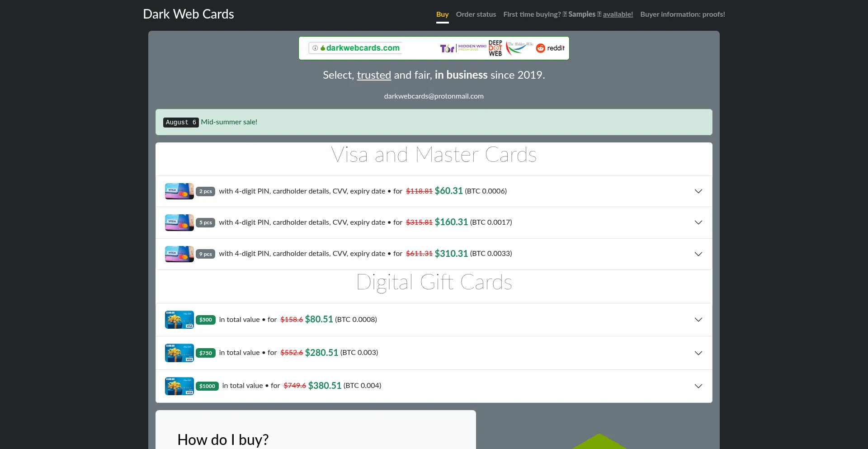The width and height of the screenshot is (868, 449).
Task: Click the crossed-out $552.6 price
Action: pyautogui.click(x=292, y=353)
